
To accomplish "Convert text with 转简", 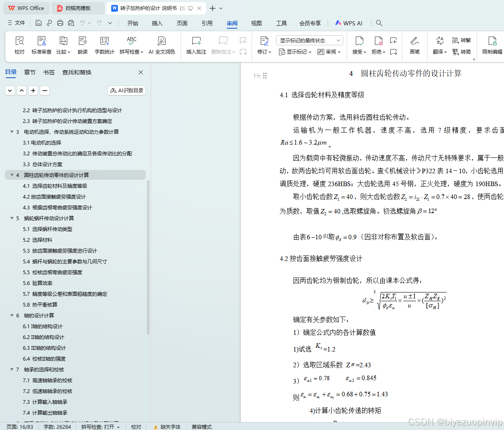I will (x=462, y=52).
